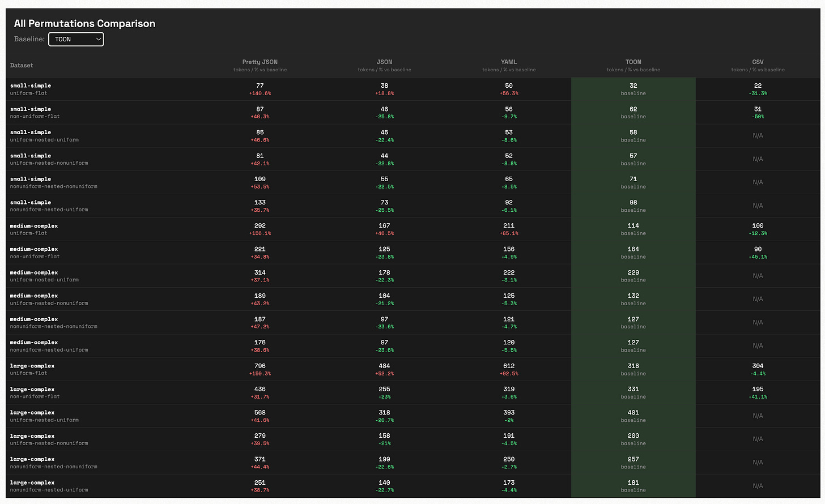Click Pretty JSON cell with 189 tokens

point(260,299)
